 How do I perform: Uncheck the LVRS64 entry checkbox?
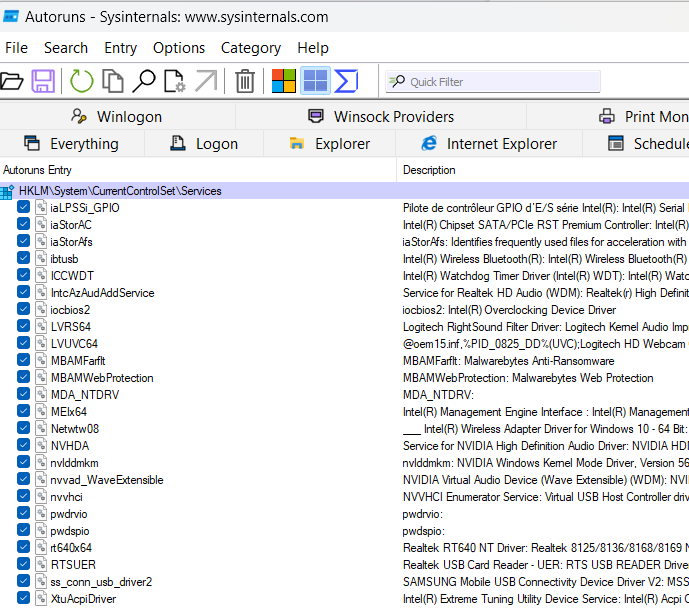[23, 326]
